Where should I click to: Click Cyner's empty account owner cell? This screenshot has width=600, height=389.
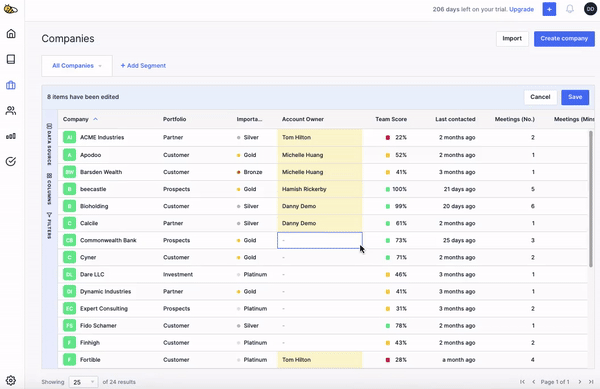point(320,257)
